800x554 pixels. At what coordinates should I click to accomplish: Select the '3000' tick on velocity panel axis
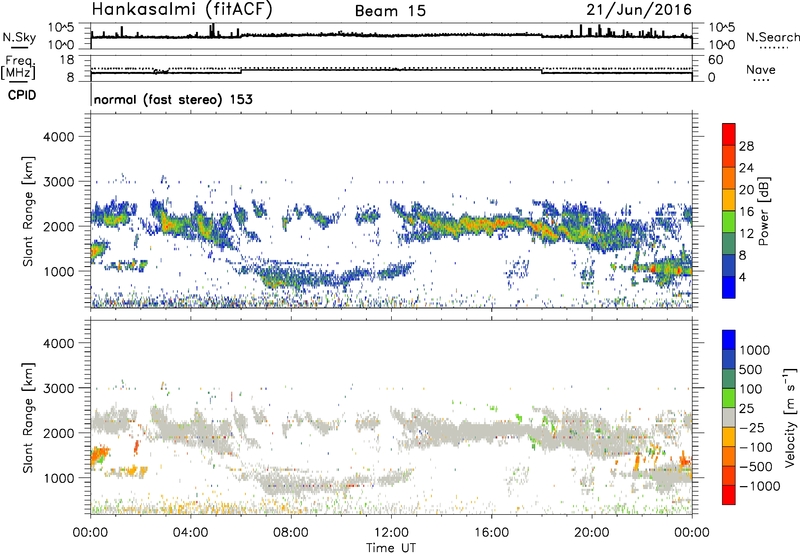58,388
